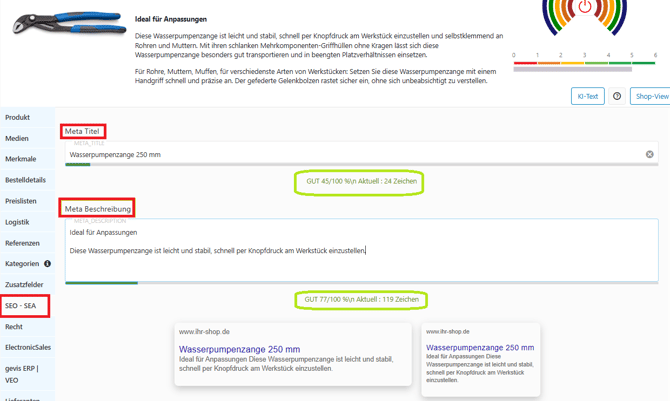This screenshot has width=670, height=401.
Task: Click the Meta Titel length progress bar
Action: pos(361,165)
